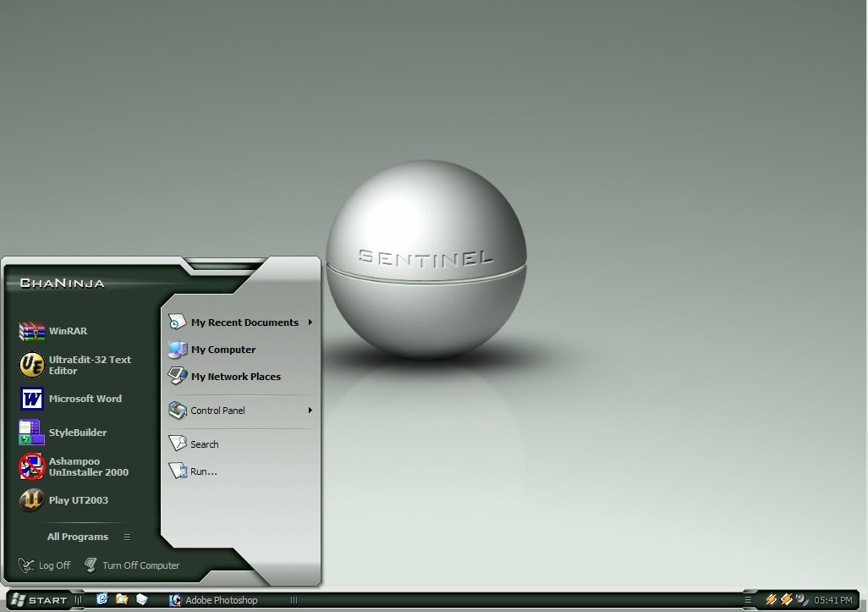The height and width of the screenshot is (612, 868).
Task: Click the Winamp agent tray icon
Action: tap(772, 599)
